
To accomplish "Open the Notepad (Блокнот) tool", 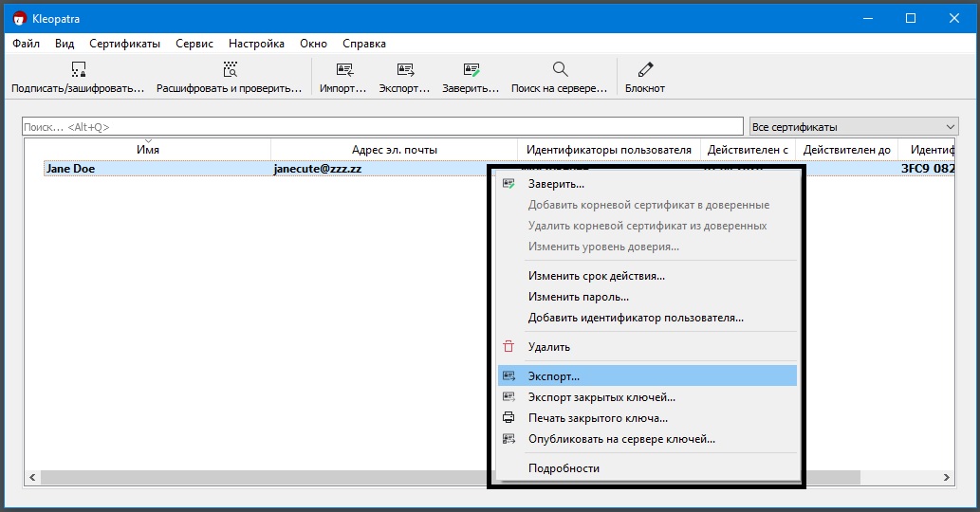I will pos(645,70).
